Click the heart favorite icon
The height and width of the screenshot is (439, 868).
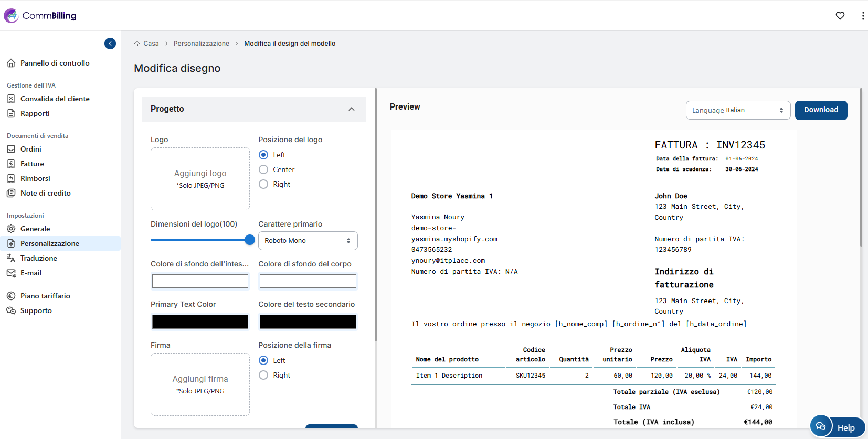[x=840, y=16]
